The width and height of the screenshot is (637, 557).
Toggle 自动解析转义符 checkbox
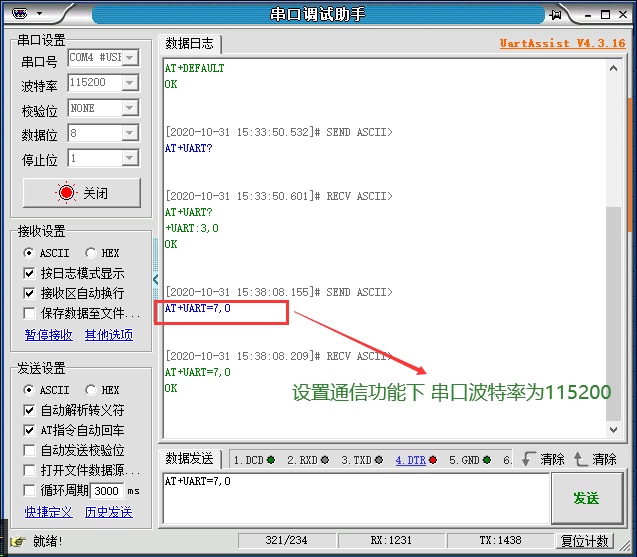pyautogui.click(x=29, y=410)
